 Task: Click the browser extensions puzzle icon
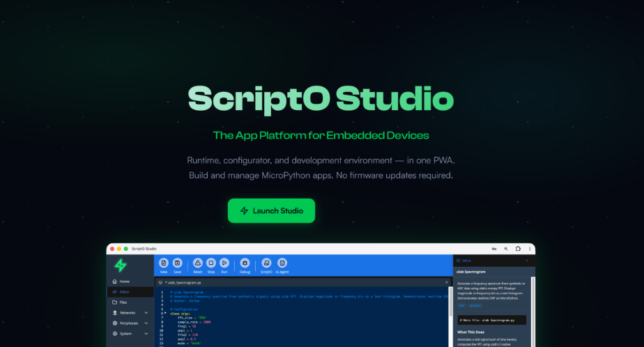[x=517, y=249]
